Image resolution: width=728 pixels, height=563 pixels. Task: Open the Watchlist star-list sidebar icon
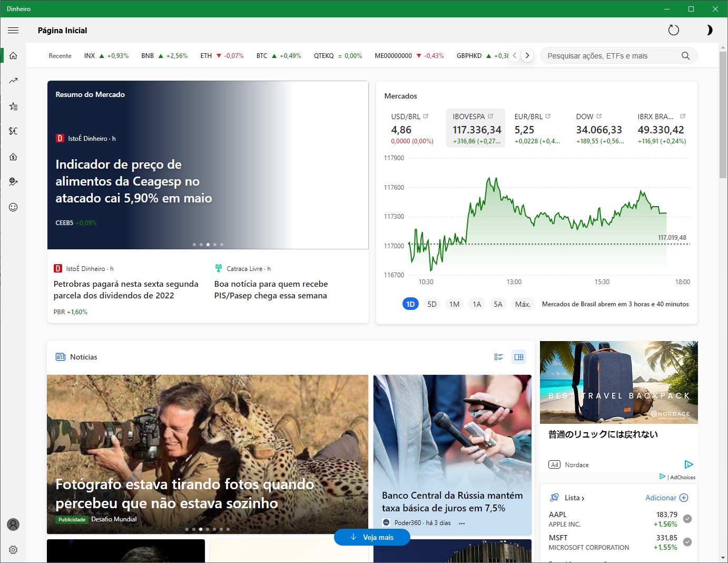click(13, 106)
